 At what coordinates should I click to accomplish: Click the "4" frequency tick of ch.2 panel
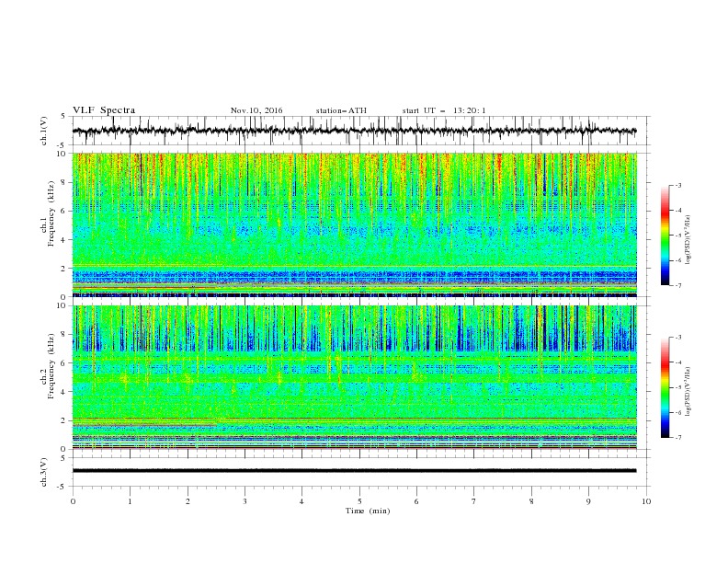coord(64,392)
